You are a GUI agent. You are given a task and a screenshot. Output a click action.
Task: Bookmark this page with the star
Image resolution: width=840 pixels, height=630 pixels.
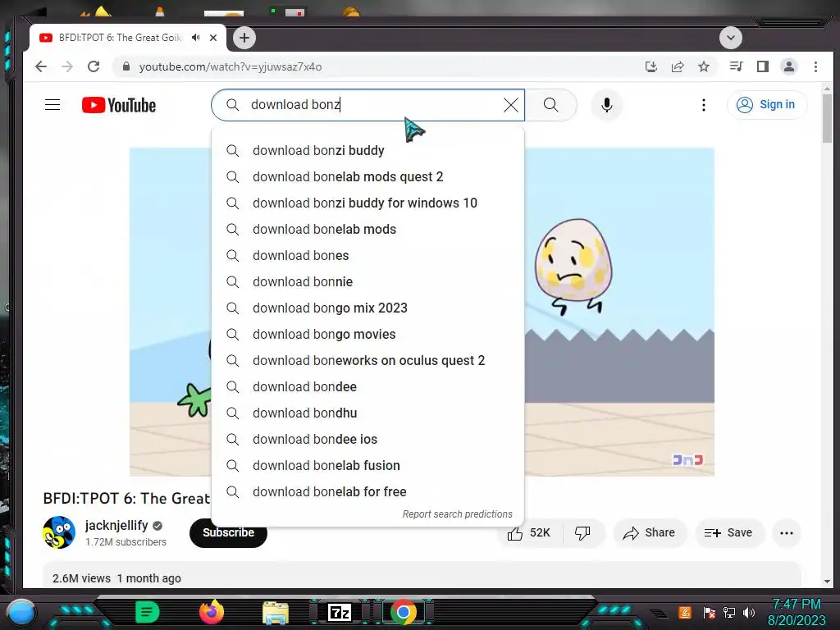(x=704, y=66)
